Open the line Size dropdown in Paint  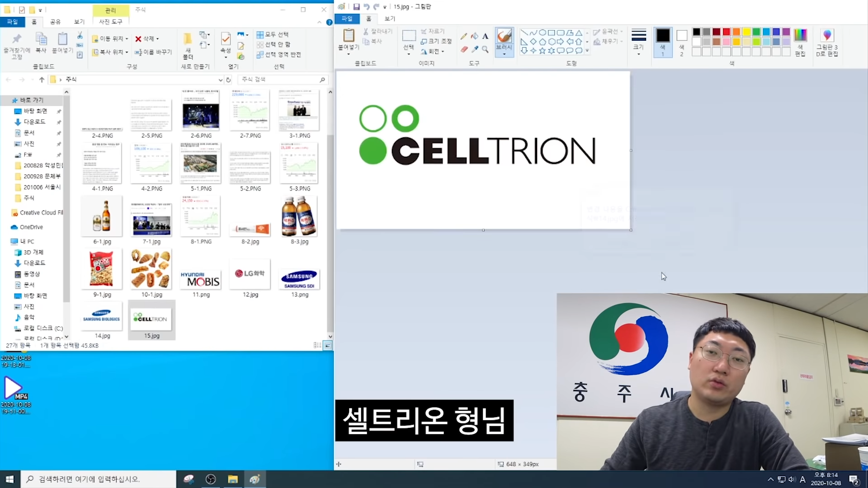(638, 42)
